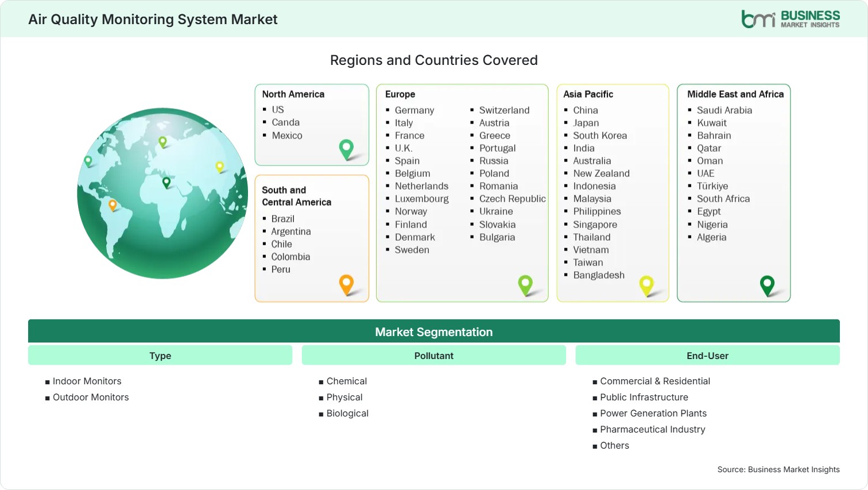Click the Market Segmentation banner
Screen dimensions: 868x490
click(434, 331)
